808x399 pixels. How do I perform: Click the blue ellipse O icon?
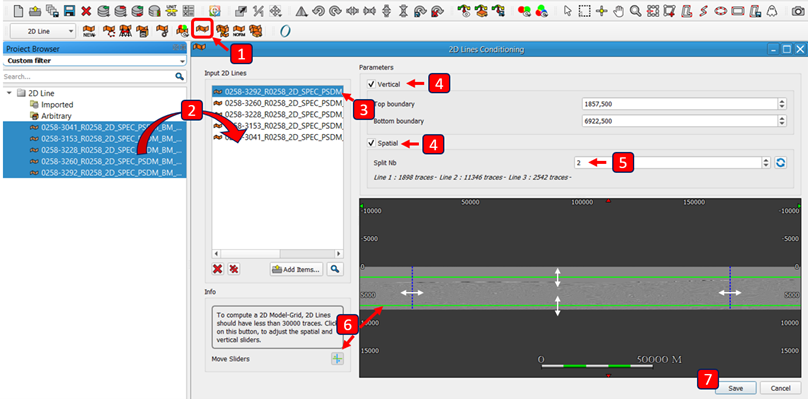coord(285,31)
